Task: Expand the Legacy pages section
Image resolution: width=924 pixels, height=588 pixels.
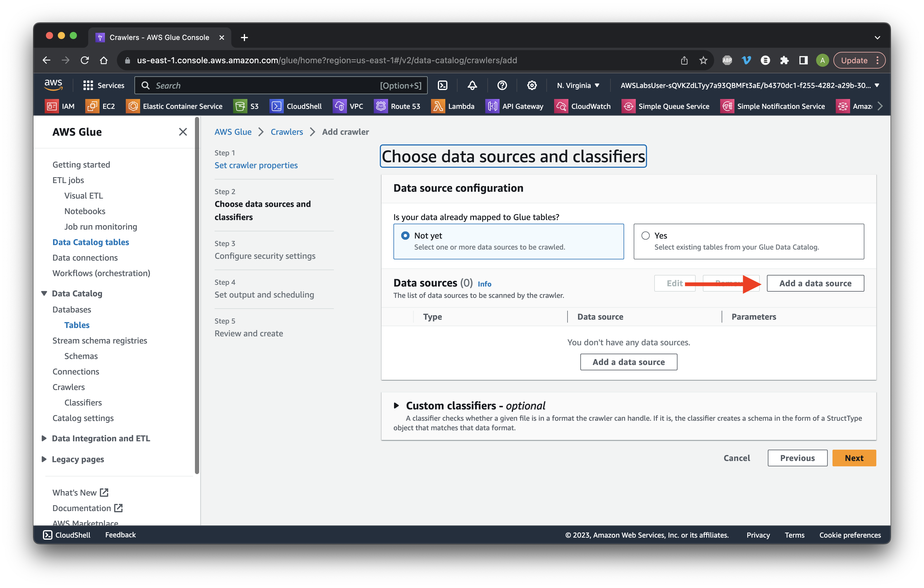Action: pos(44,459)
